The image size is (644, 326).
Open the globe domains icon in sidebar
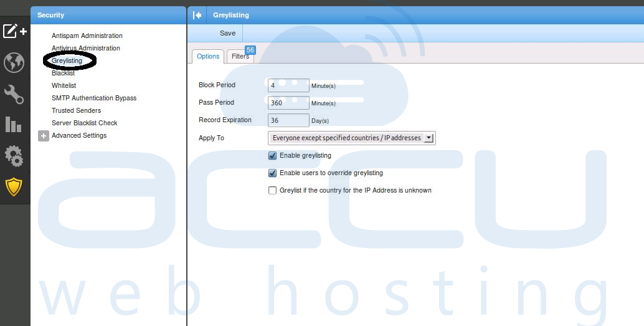coord(14,63)
